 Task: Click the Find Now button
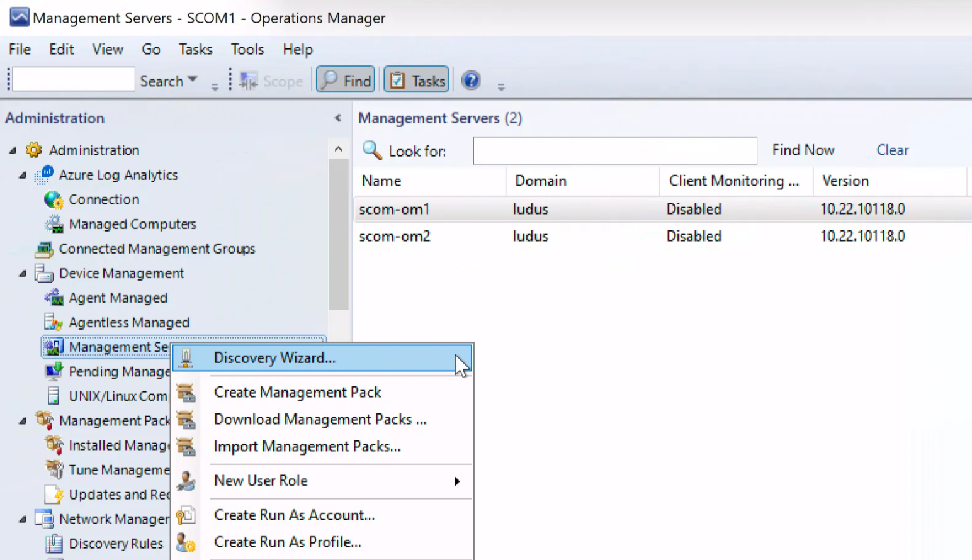[803, 150]
